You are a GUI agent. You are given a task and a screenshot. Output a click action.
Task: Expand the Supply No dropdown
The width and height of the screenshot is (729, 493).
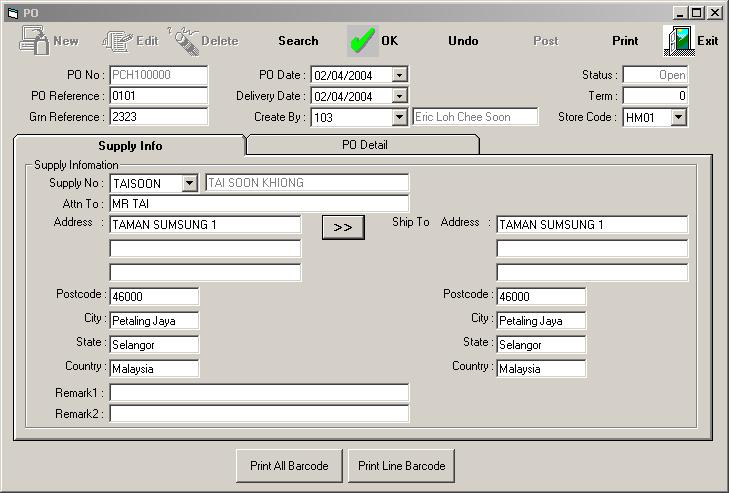tap(189, 183)
